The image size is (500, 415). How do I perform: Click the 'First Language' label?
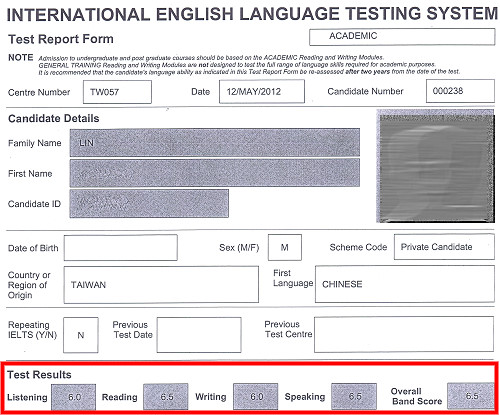pyautogui.click(x=293, y=278)
